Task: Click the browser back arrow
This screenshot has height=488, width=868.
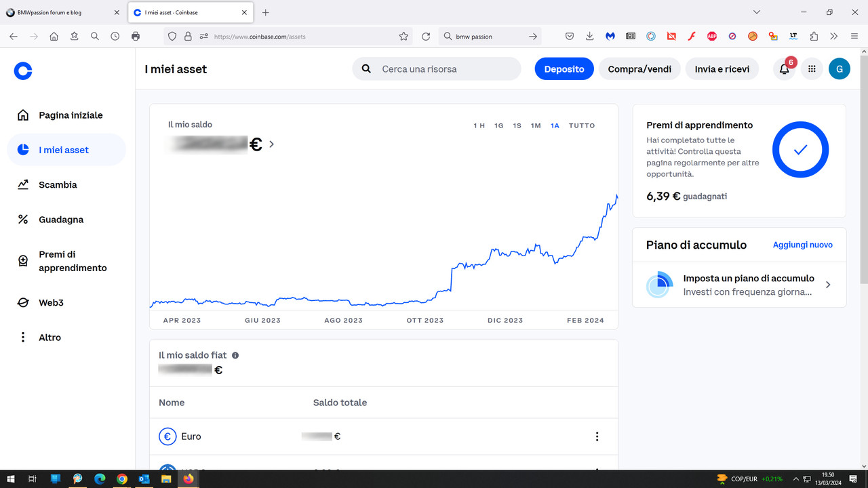Action: 13,37
